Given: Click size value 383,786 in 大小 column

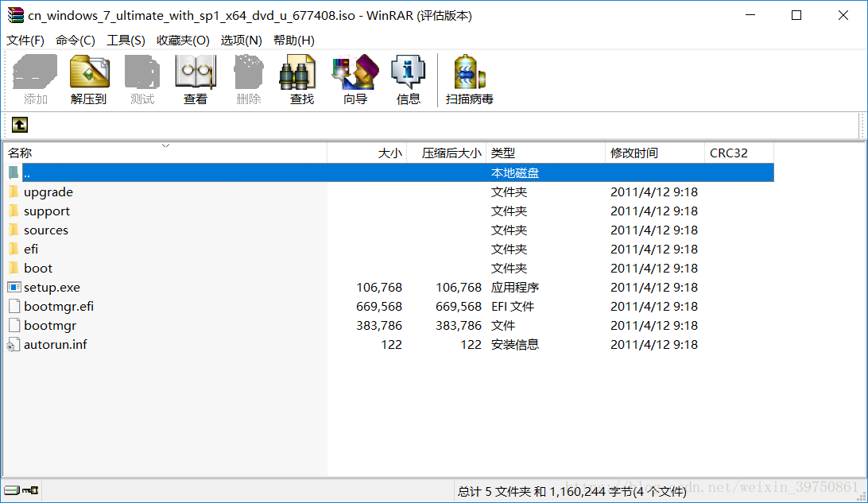Looking at the screenshot, I should point(379,326).
